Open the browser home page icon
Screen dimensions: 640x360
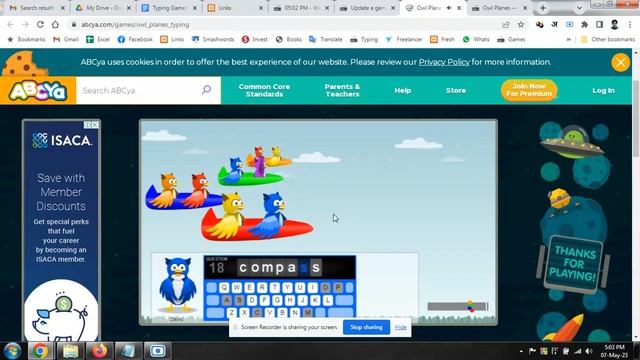coord(55,24)
